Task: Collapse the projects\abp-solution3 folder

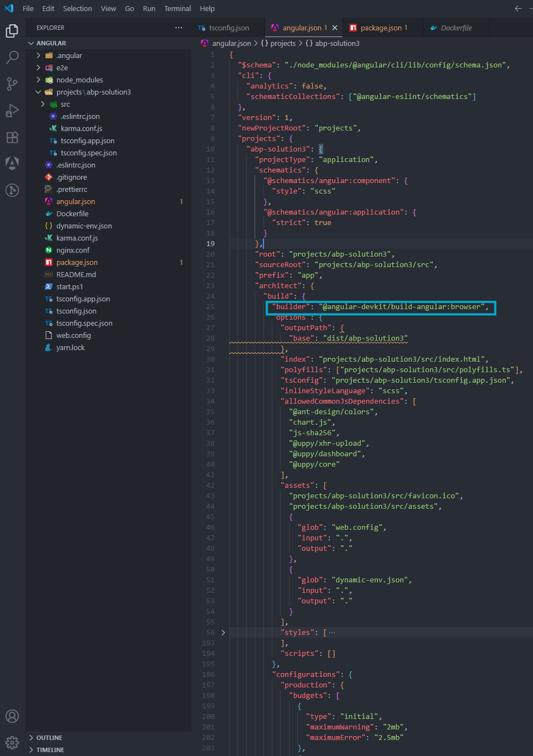Action: tap(93, 92)
